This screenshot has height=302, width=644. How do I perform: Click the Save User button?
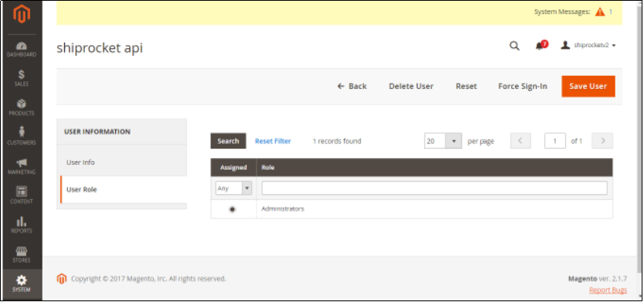tap(588, 87)
